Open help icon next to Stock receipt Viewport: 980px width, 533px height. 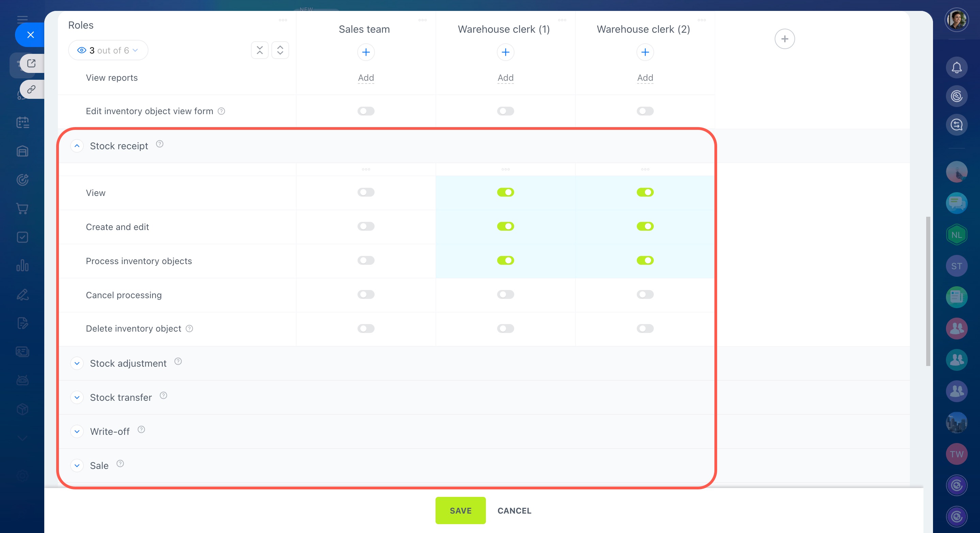pos(160,144)
